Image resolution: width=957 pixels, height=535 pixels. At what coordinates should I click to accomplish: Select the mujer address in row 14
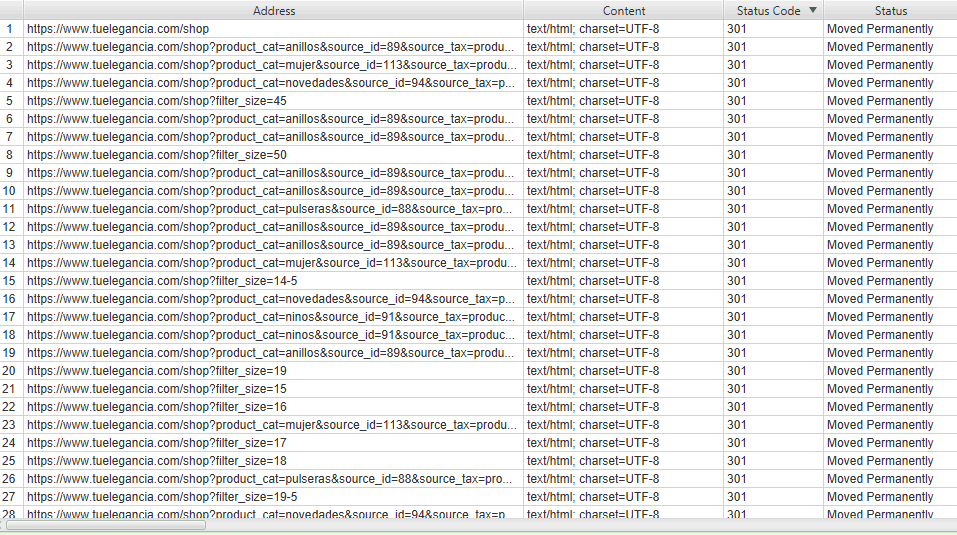[272, 263]
